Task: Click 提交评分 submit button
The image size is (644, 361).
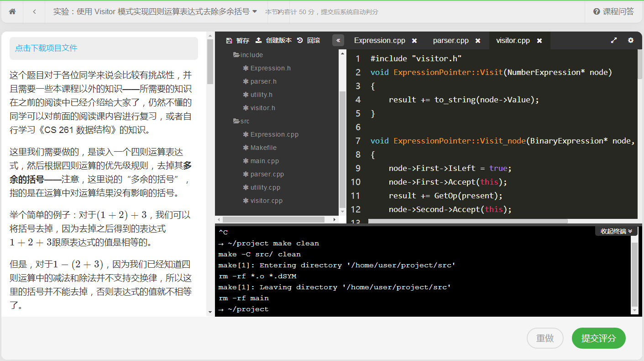Action: 598,338
